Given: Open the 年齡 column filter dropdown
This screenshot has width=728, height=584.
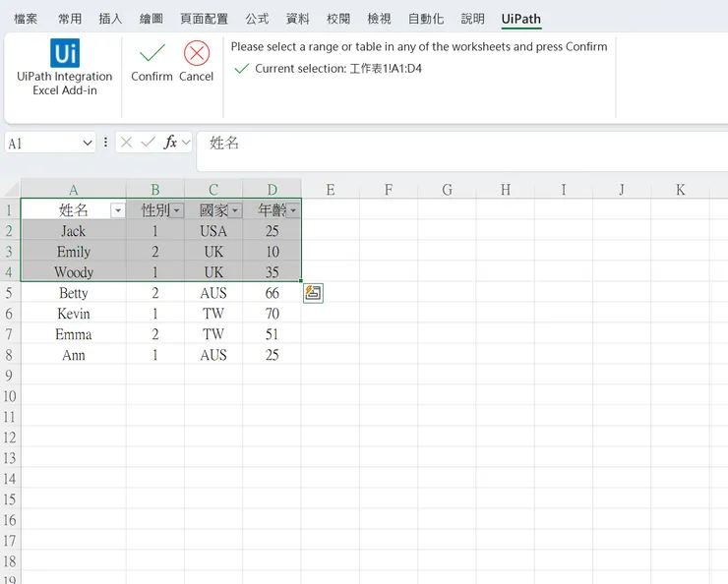Looking at the screenshot, I should (x=293, y=211).
